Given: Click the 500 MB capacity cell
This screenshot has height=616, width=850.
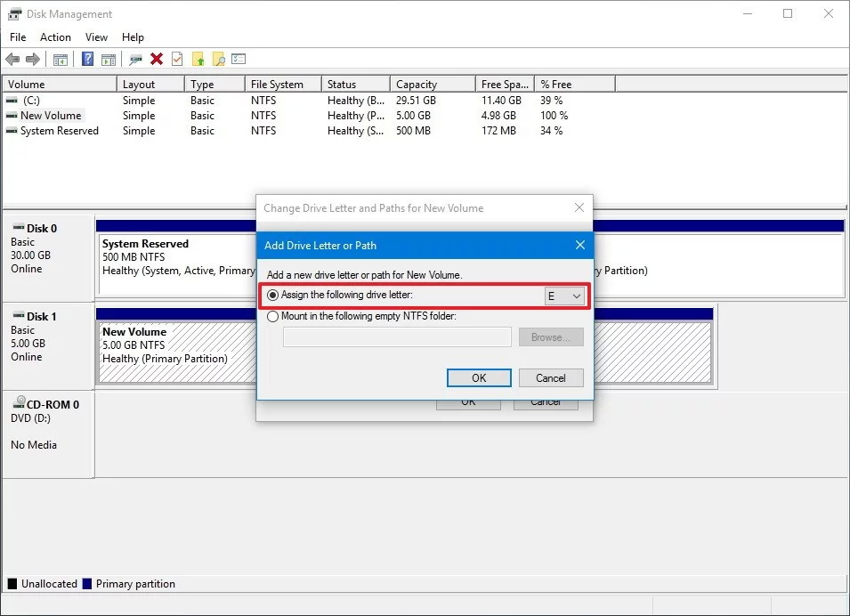Looking at the screenshot, I should pos(413,131).
